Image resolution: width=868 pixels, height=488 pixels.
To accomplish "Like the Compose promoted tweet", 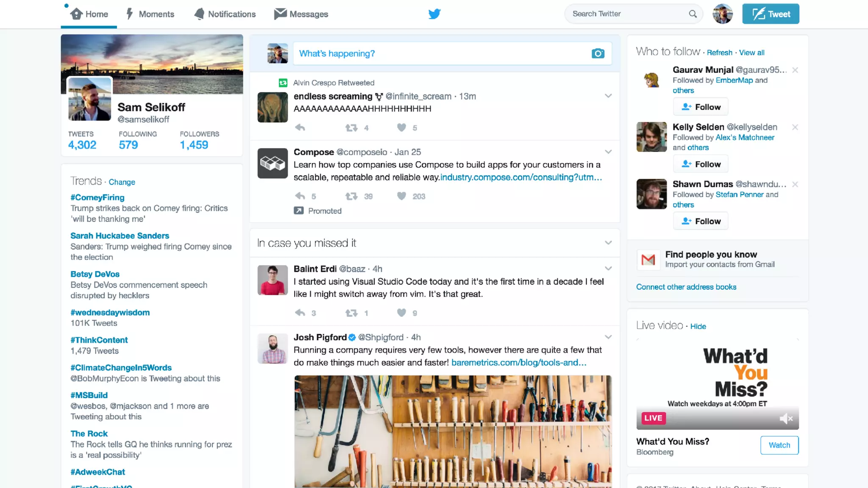I will [401, 196].
